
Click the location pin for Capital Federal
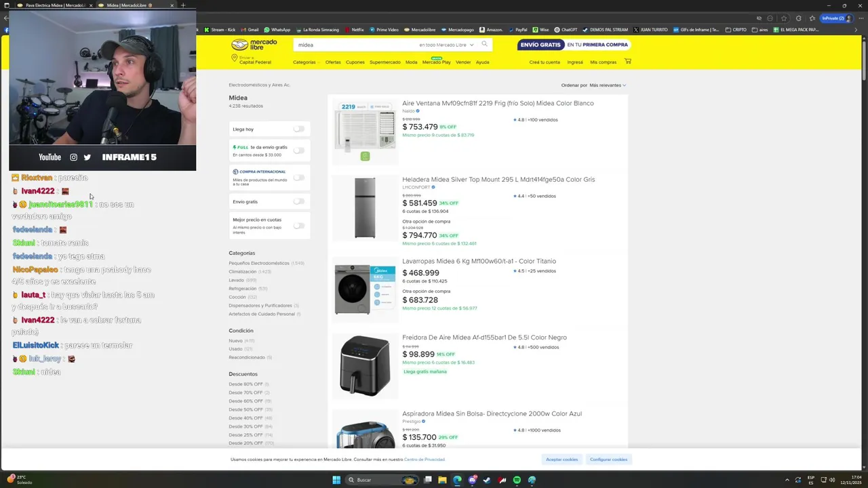click(235, 58)
